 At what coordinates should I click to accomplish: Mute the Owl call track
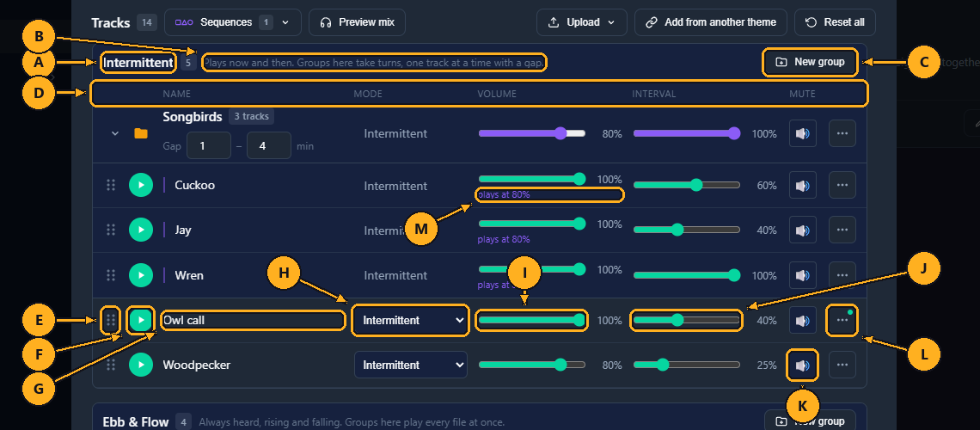[803, 320]
